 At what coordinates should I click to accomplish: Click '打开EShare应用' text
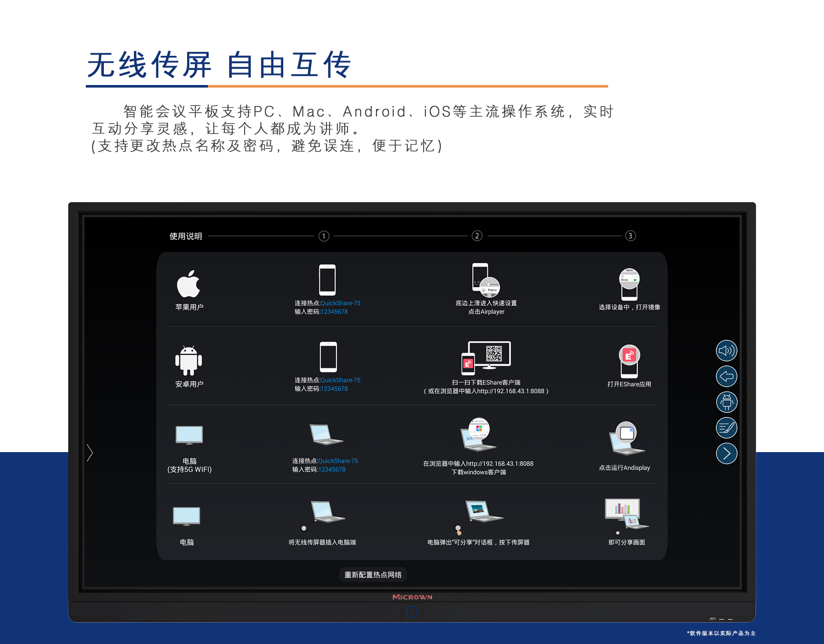629,384
